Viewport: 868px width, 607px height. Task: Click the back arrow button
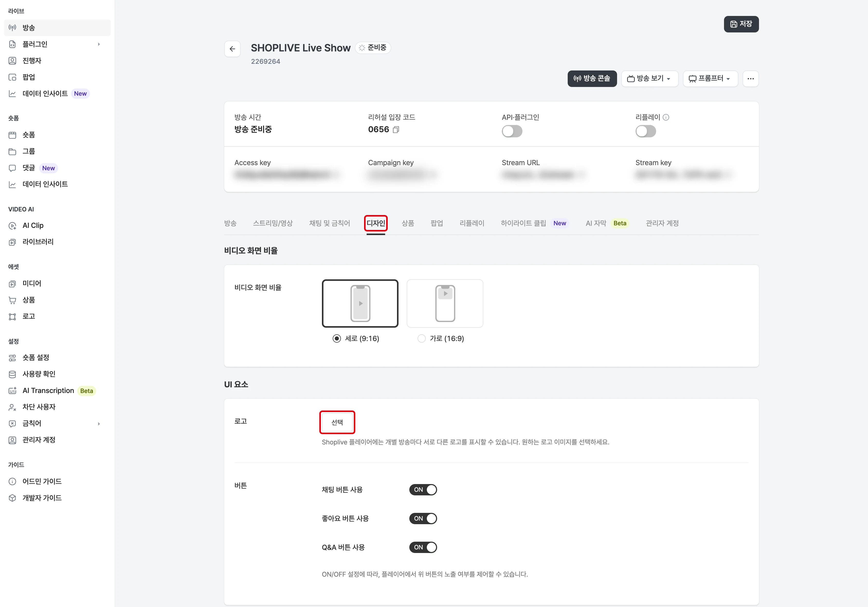pos(232,49)
